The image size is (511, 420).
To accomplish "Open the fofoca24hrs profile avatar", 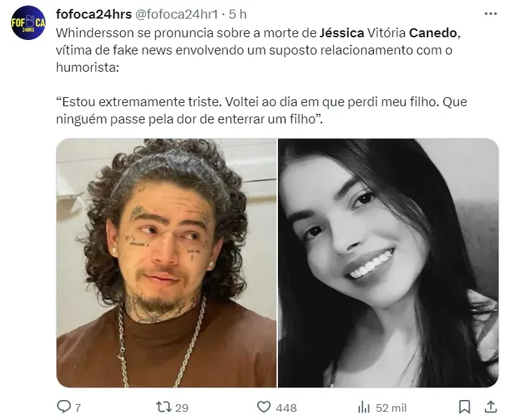I will (28, 23).
